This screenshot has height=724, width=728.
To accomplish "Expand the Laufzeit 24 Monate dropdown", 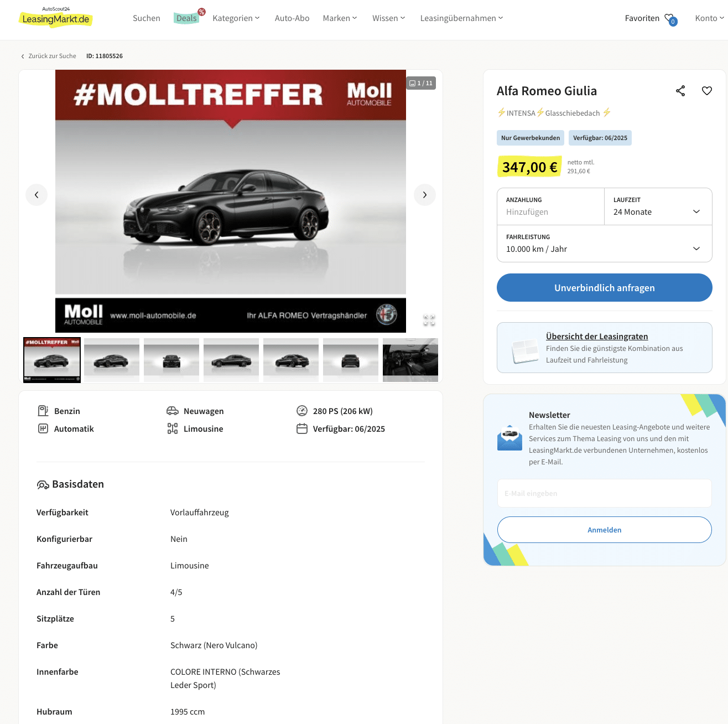I will coord(658,206).
